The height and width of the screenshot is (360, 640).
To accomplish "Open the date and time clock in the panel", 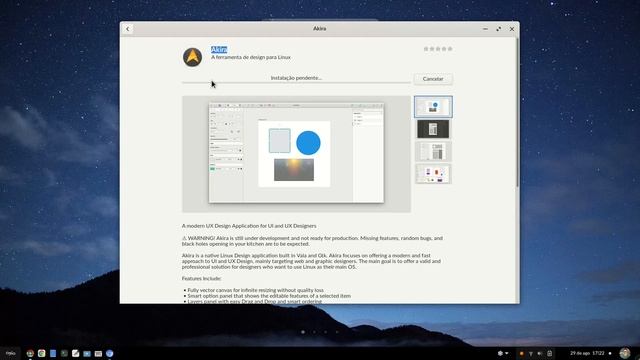I will coord(587,353).
